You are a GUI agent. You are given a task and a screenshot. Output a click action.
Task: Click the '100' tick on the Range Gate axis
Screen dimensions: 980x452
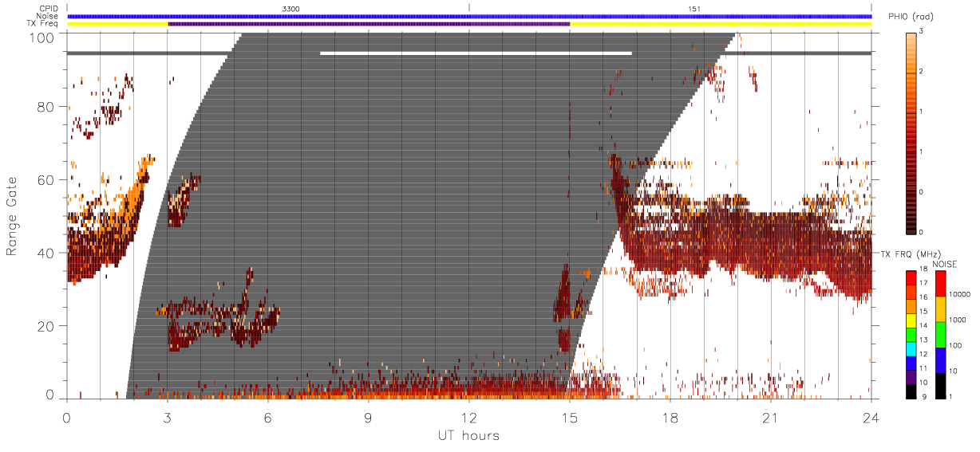click(x=43, y=37)
